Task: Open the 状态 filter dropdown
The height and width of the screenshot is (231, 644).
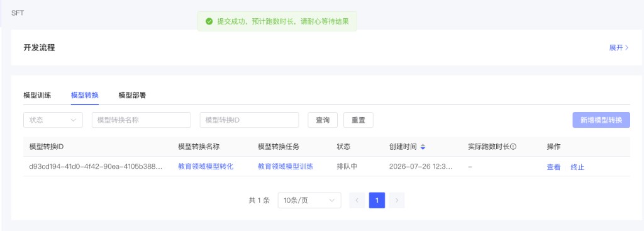Action: 53,120
